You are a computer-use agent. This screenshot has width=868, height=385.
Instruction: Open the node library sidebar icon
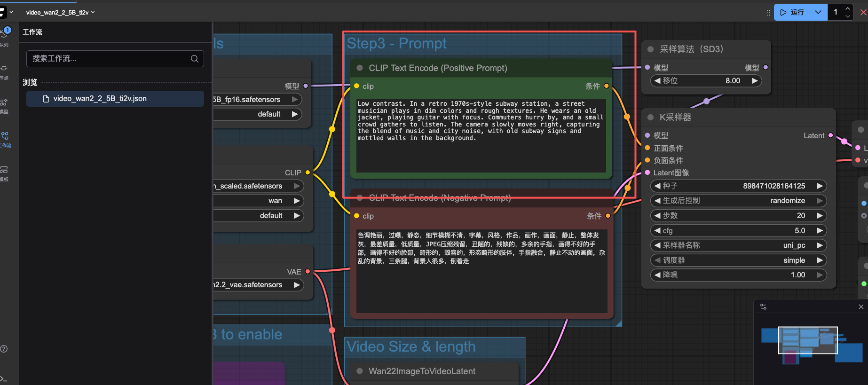pos(4,69)
